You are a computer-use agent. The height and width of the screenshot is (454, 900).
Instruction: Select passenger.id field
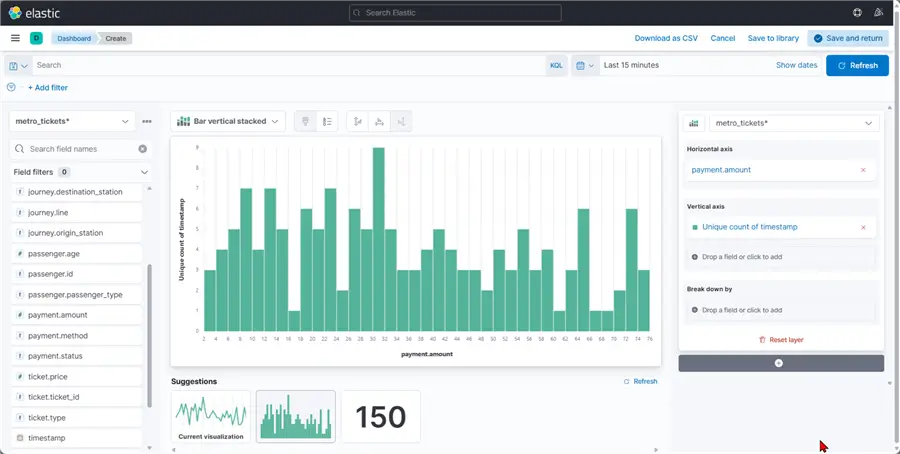click(76, 274)
